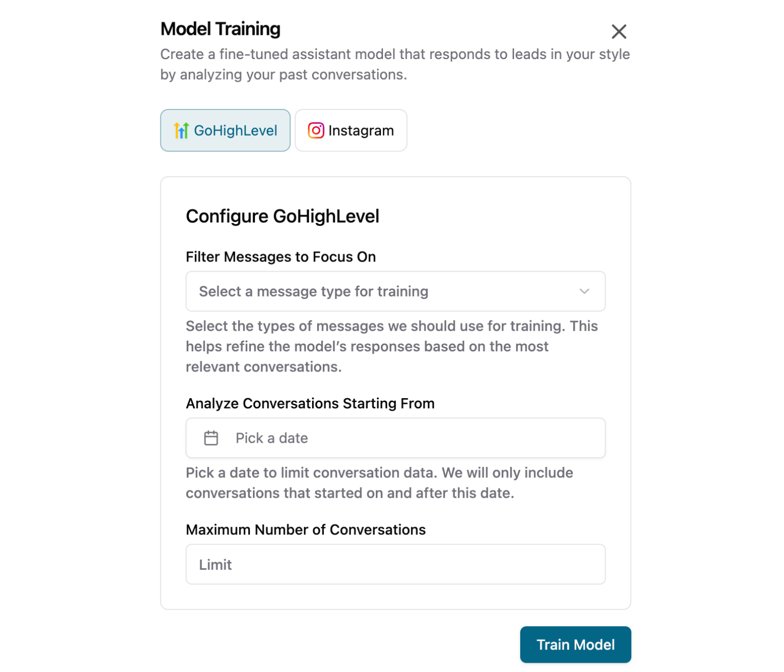Expand dropdown using the chevron arrow
784x672 pixels.
click(584, 291)
